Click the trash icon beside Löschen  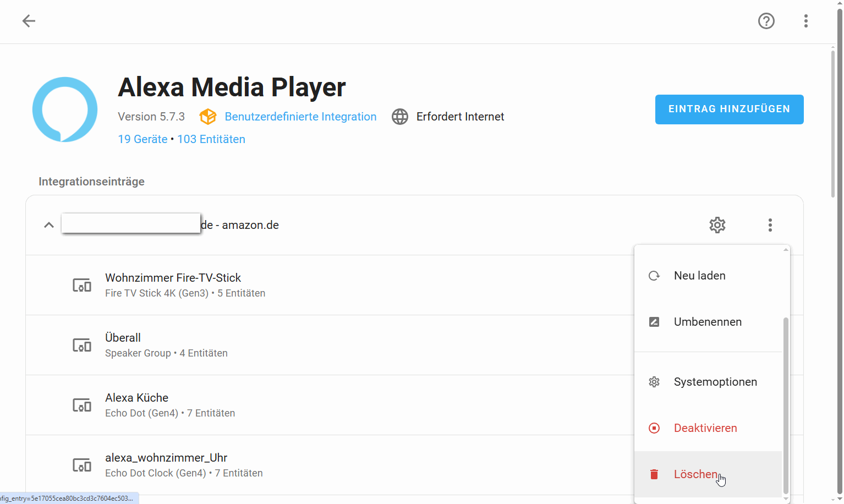[x=654, y=474]
